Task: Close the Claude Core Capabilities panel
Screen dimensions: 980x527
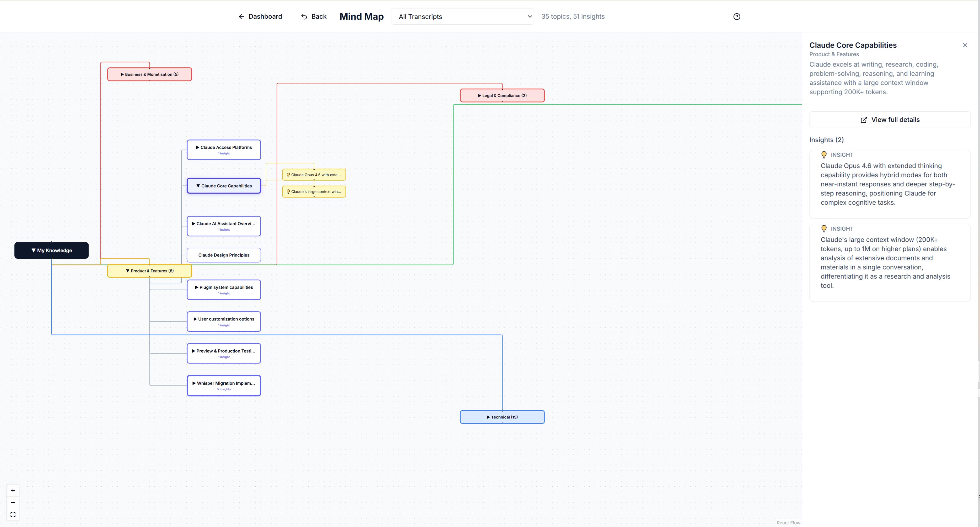Action: point(965,45)
